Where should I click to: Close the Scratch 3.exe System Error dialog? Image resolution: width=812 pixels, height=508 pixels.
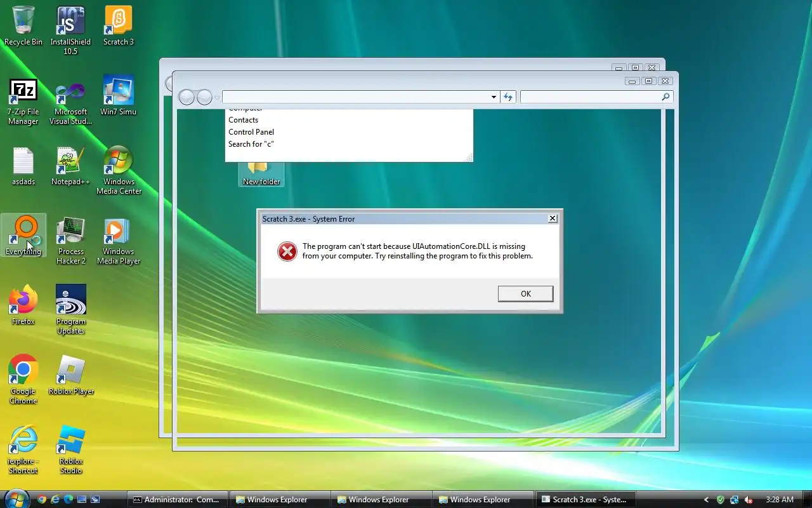[x=553, y=218]
